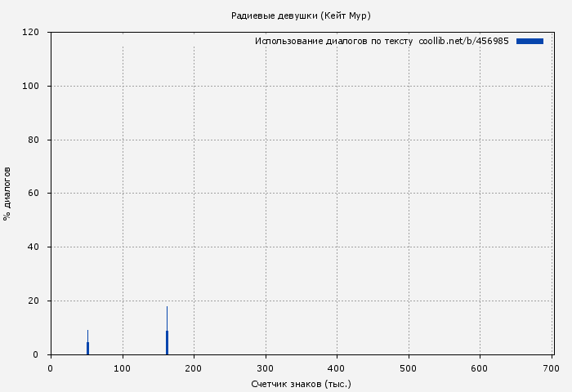Click the x-axis tick label 400
This screenshot has width=572, height=392.
pos(337,368)
